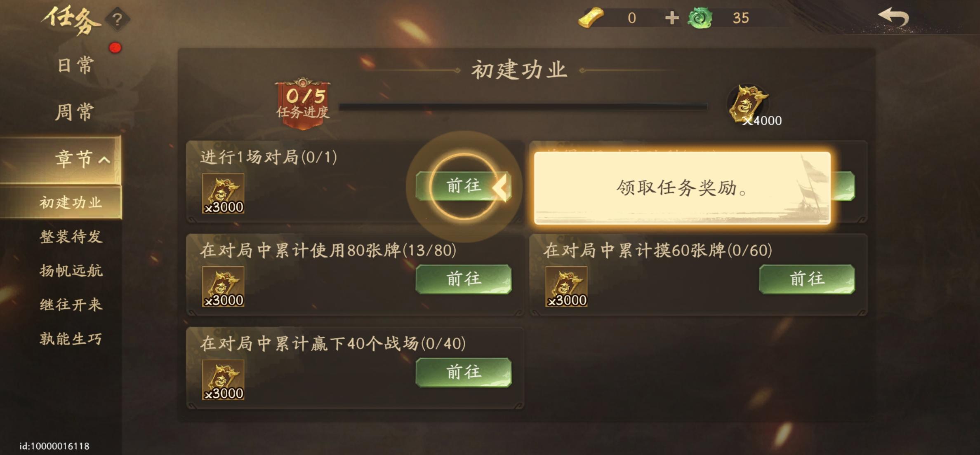Click the question mark help icon
980x455 pixels.
117,19
